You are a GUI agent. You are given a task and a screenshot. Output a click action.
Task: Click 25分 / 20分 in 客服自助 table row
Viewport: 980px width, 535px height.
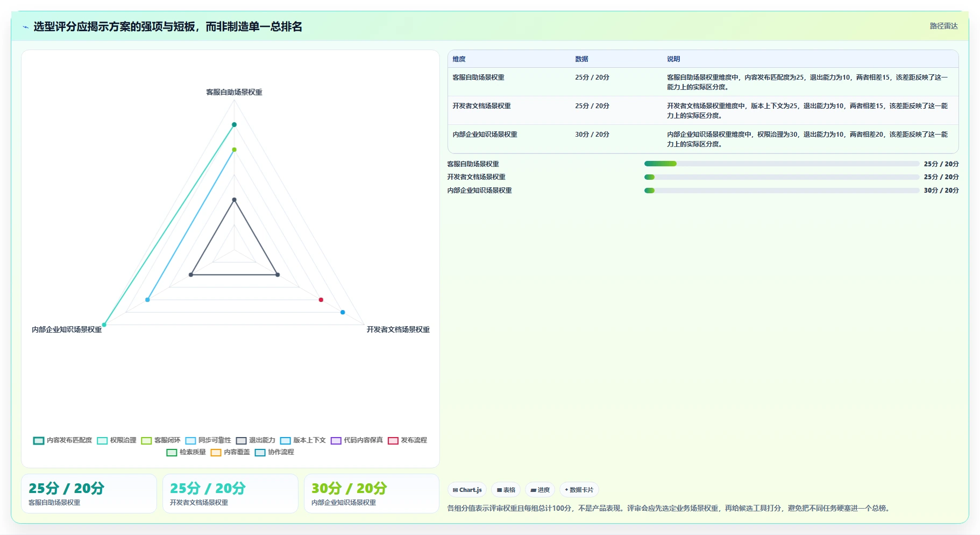tap(592, 78)
